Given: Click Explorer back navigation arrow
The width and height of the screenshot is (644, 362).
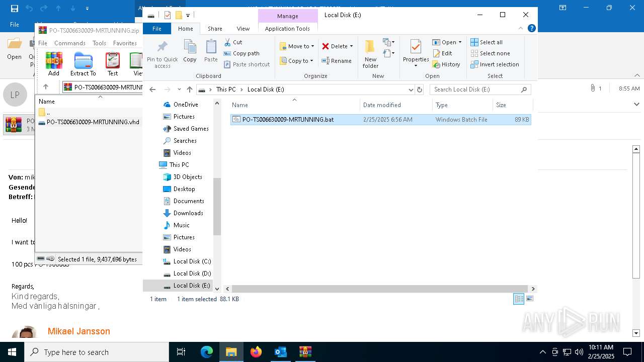Looking at the screenshot, I should [x=152, y=89].
